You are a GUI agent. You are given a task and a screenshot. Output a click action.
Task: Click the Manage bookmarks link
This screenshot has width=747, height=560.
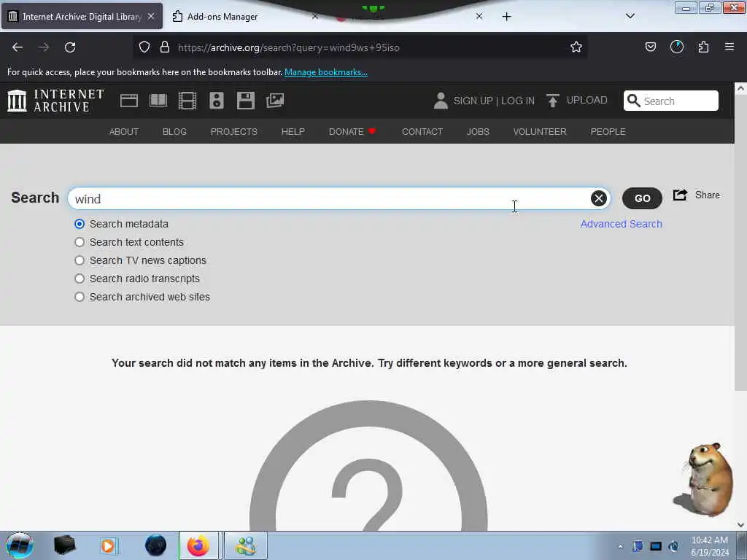[x=326, y=72]
